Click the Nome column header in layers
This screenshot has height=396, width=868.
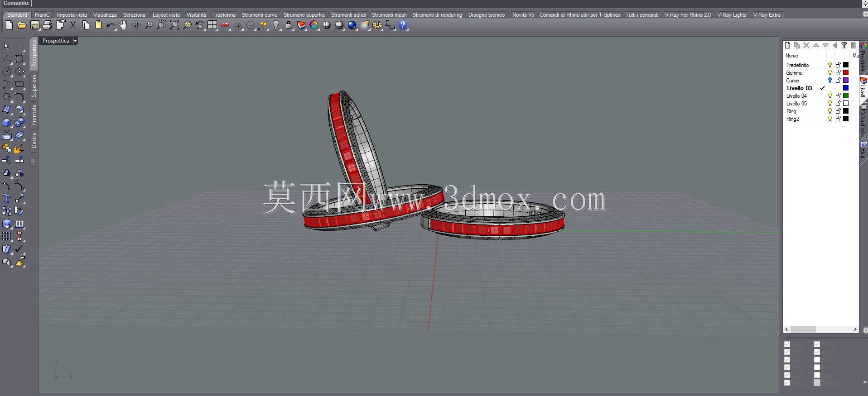[x=792, y=56]
